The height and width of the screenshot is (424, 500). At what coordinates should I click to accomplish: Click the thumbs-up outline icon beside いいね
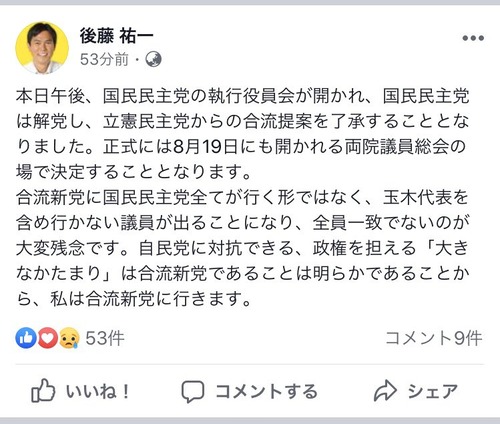click(43, 391)
